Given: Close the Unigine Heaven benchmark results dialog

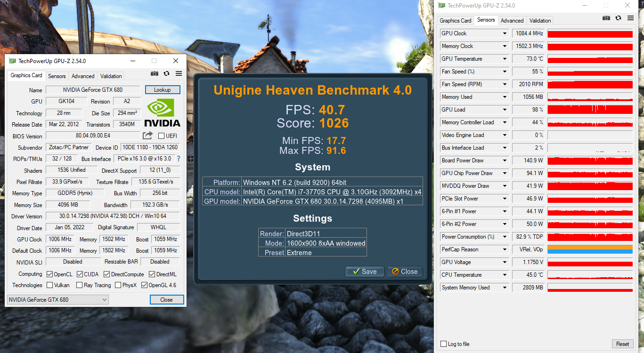Looking at the screenshot, I should point(405,272).
